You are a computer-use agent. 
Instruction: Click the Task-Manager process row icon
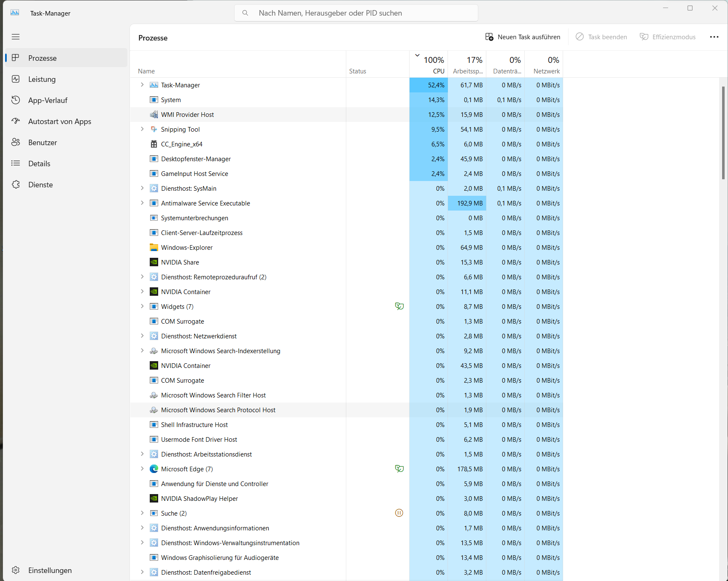click(154, 85)
